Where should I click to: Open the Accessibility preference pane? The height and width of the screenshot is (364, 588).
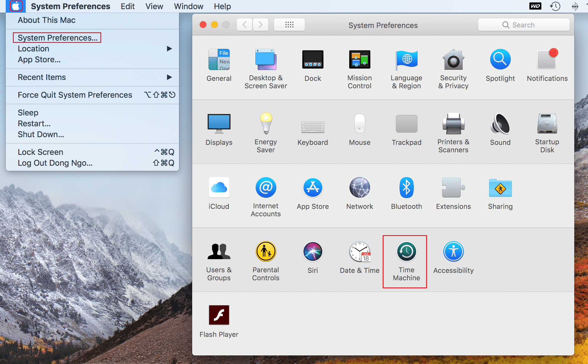[453, 252]
